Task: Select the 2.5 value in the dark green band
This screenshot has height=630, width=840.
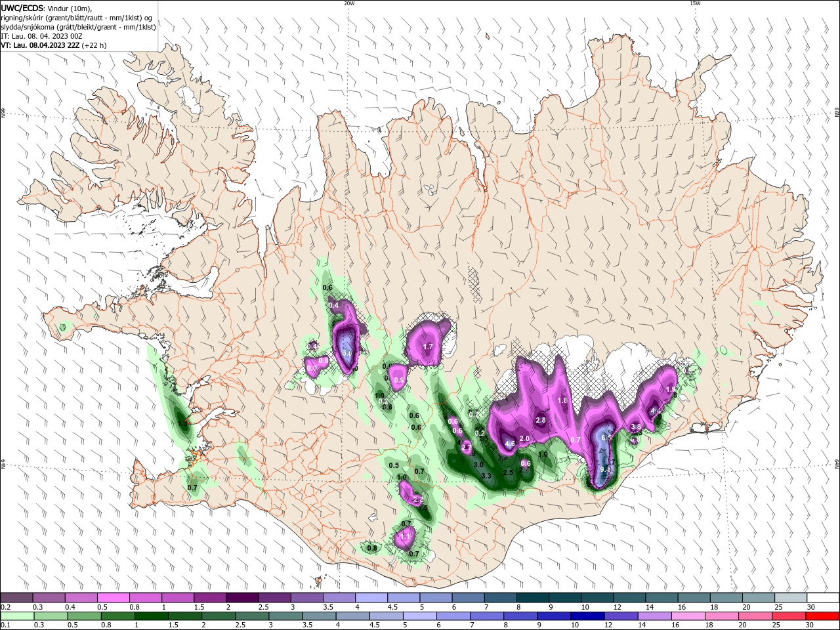Action: point(507,472)
